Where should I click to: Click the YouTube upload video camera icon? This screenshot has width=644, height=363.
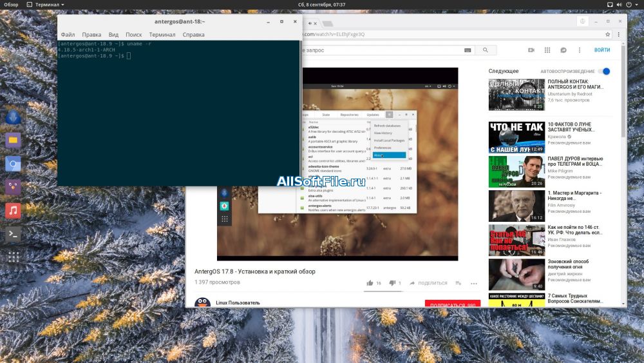pyautogui.click(x=531, y=50)
